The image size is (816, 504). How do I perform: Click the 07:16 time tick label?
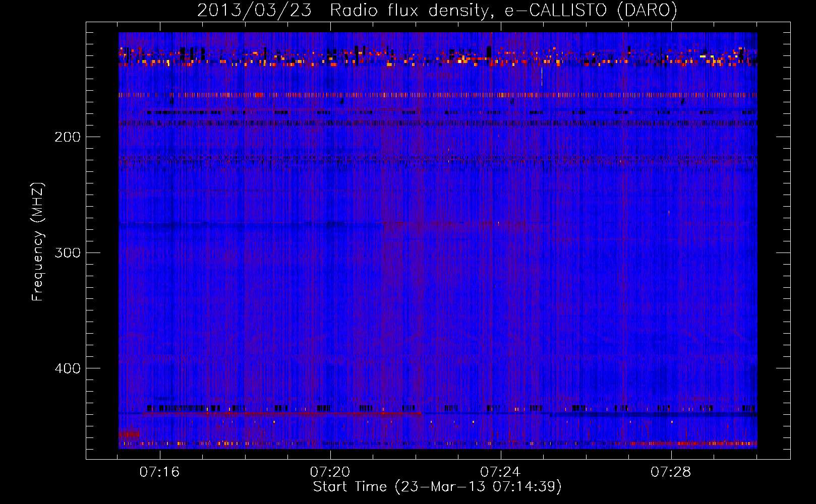click(x=159, y=472)
